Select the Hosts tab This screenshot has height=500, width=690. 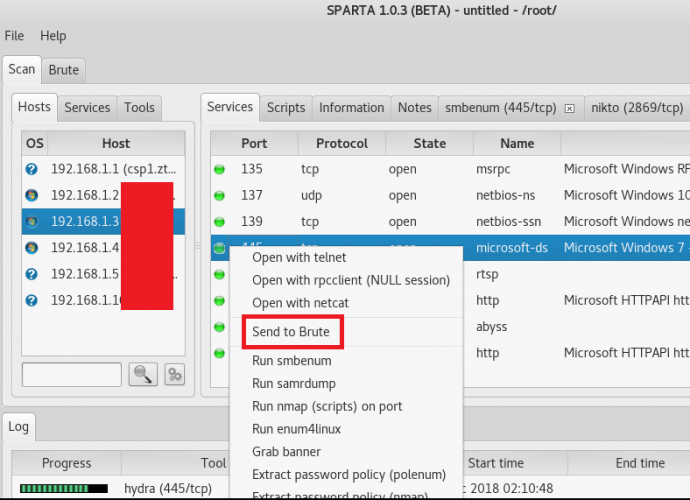[x=34, y=107]
